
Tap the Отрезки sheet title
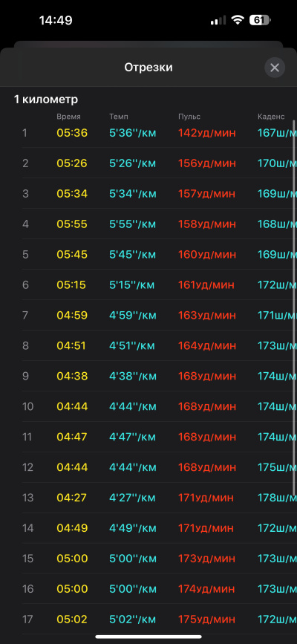pyautogui.click(x=148, y=68)
